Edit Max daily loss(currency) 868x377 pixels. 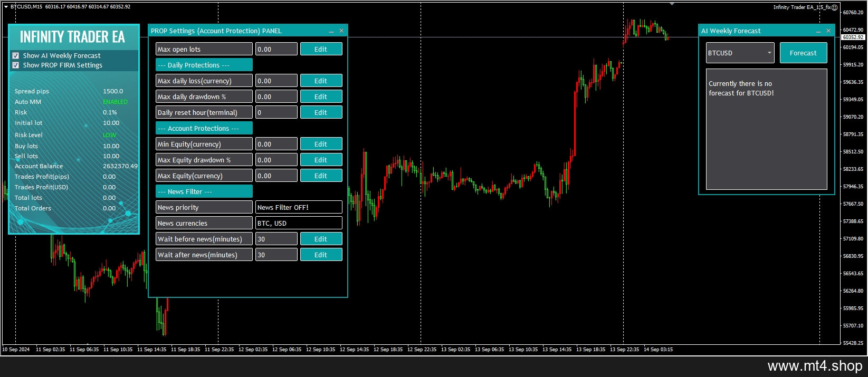[x=321, y=81]
